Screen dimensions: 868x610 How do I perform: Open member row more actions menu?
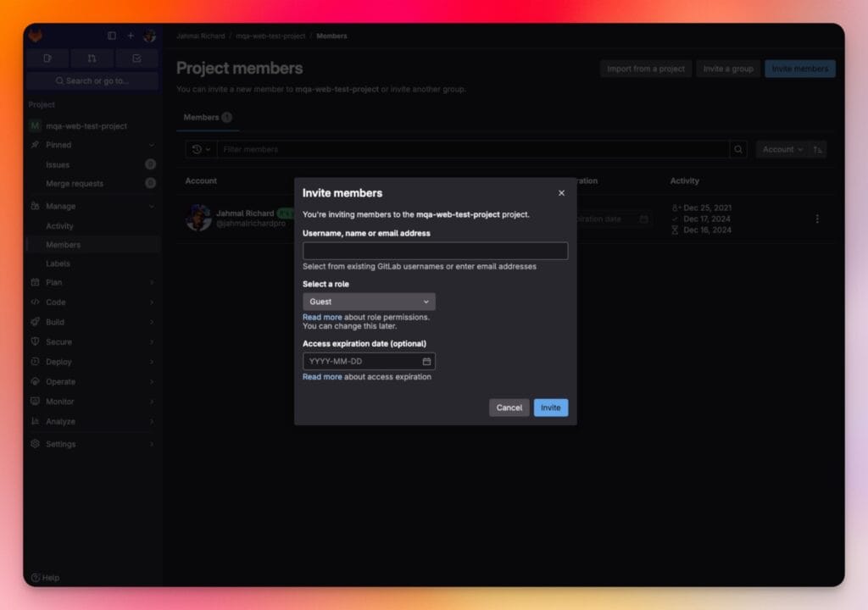coord(817,219)
